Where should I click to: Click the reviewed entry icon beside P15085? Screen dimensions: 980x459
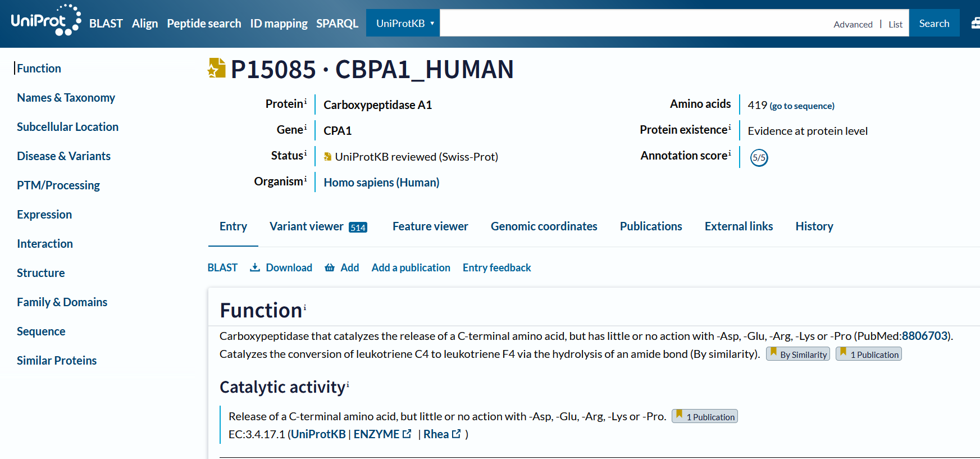217,68
